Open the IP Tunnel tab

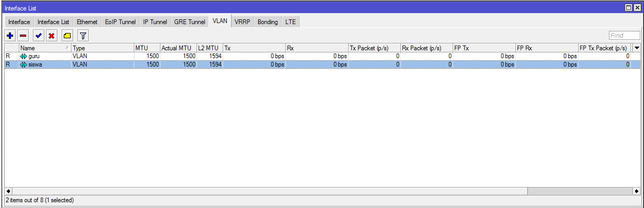(155, 22)
